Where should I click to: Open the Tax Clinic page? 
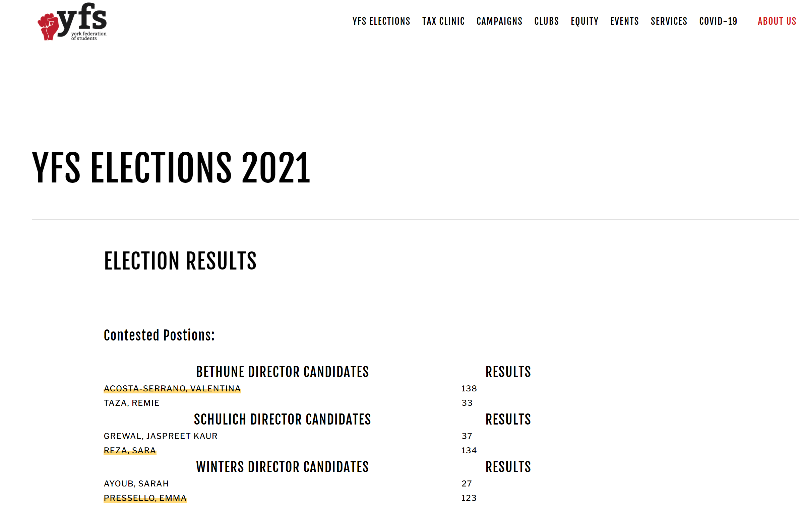[x=443, y=21]
